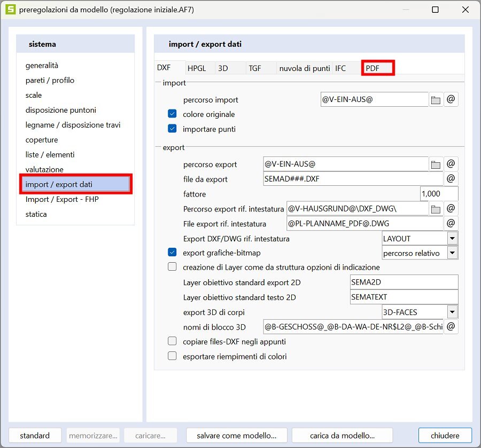Screen dimensions: 481x448
Task: Open folder browser for percorso export
Action: [436, 164]
